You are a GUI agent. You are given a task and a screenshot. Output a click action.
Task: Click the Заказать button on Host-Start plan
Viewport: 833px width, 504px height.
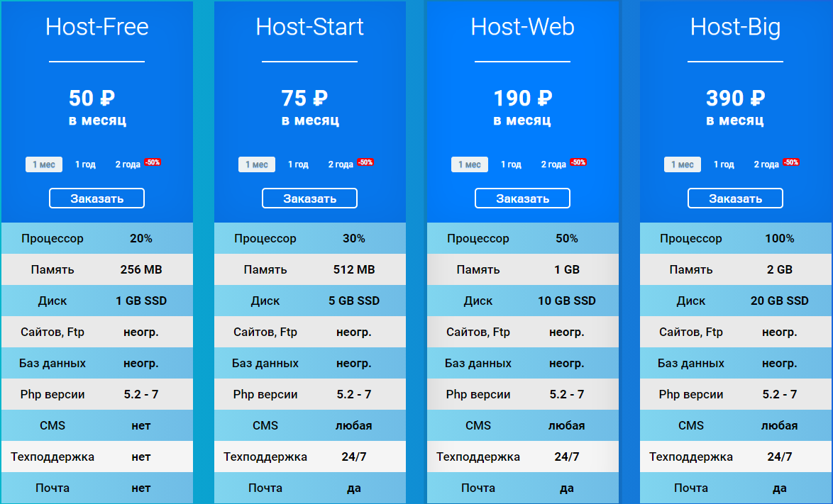(309, 198)
